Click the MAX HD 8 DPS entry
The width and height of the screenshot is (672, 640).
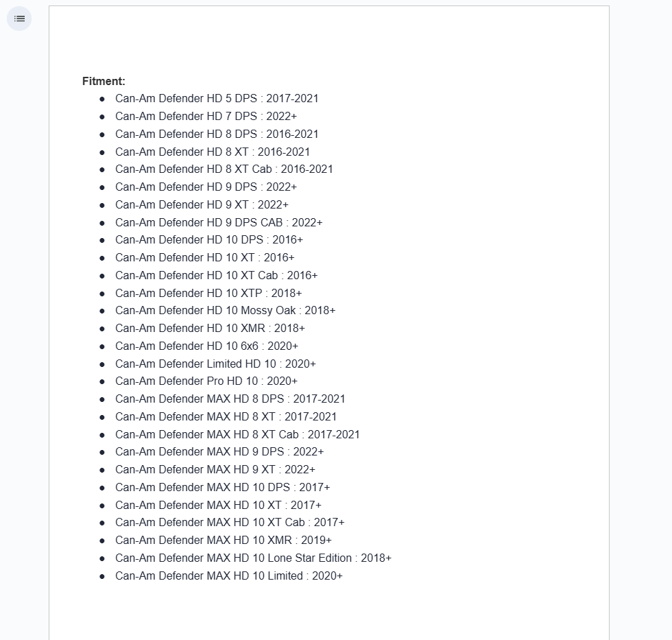pos(230,399)
